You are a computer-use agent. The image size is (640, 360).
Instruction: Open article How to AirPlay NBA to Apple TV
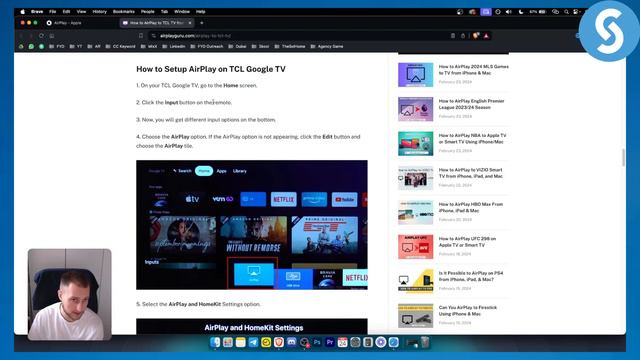click(x=472, y=138)
